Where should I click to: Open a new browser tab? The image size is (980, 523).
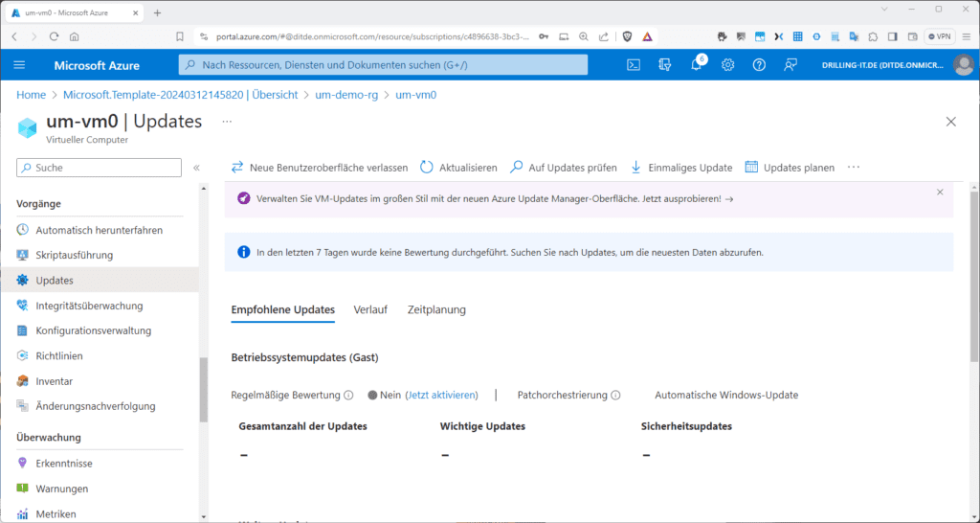click(158, 12)
